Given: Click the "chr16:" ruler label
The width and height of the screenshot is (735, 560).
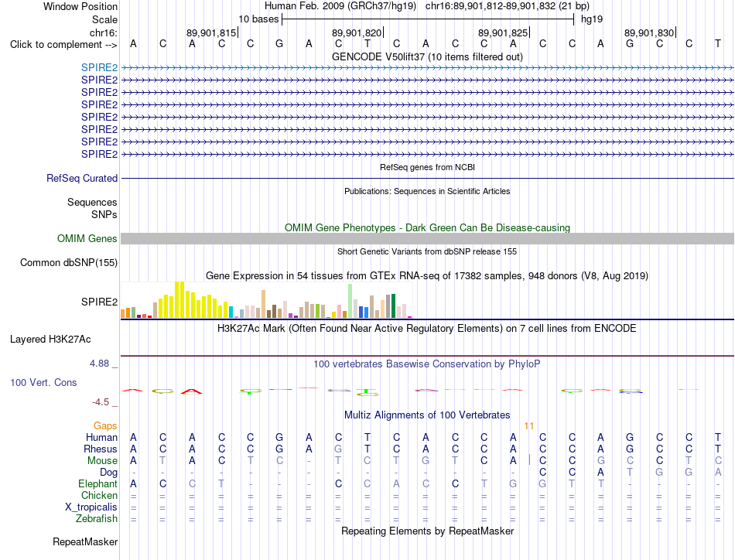Looking at the screenshot, I should click(104, 32).
